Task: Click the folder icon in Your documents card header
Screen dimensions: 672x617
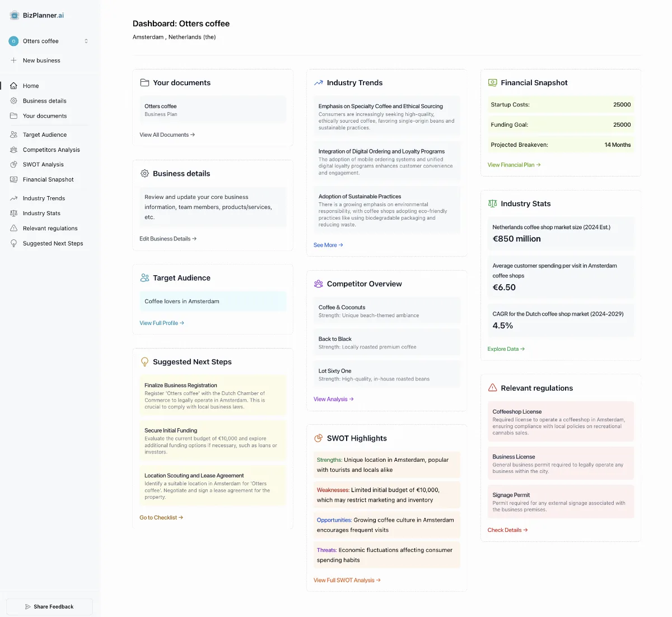Action: (144, 83)
